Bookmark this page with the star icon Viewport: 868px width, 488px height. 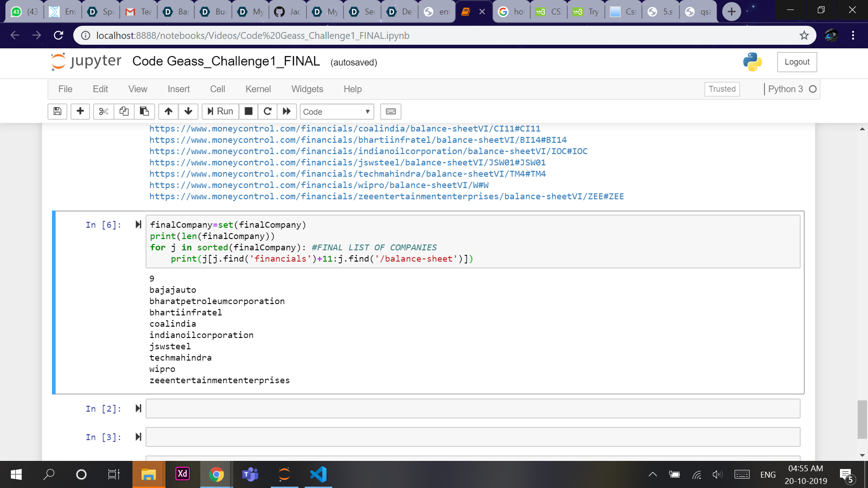[x=804, y=35]
